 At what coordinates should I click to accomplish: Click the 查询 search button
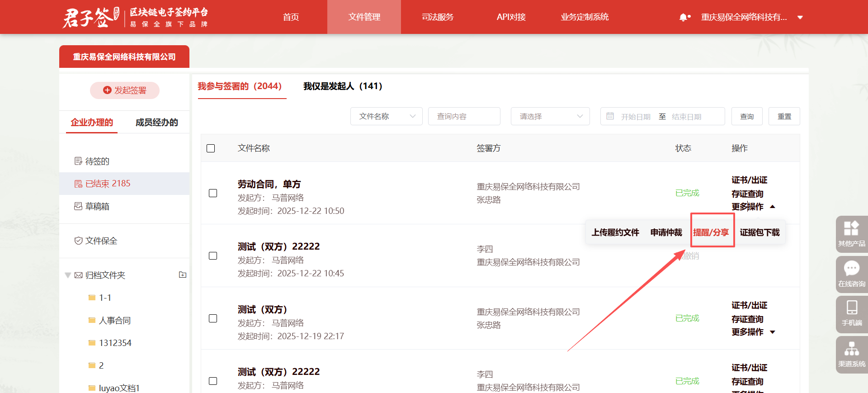coord(746,116)
